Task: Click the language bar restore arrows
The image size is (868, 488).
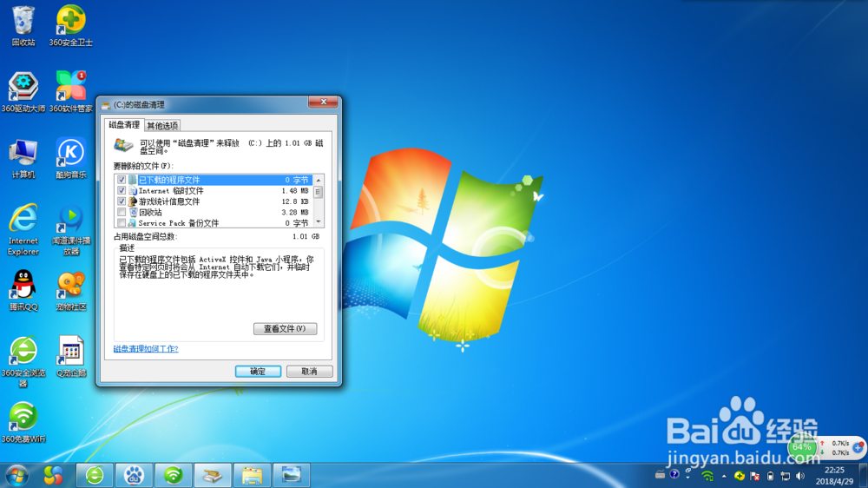Action: pyautogui.click(x=688, y=472)
